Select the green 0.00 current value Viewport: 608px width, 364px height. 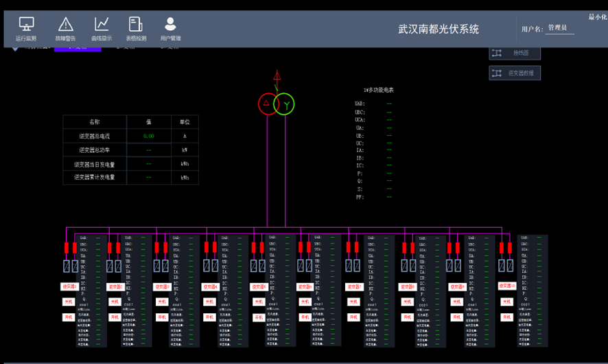point(148,136)
